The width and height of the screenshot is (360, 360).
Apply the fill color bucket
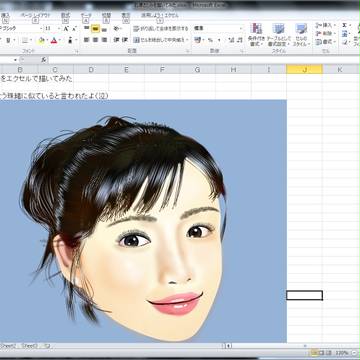pyautogui.click(x=41, y=40)
